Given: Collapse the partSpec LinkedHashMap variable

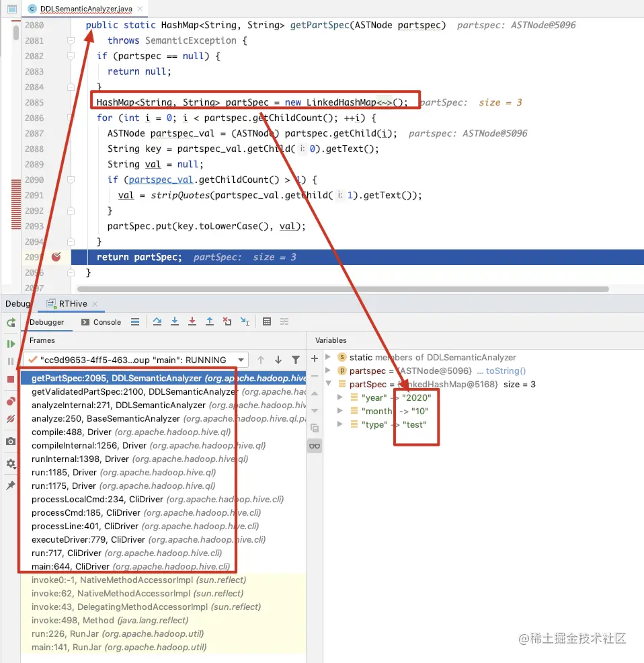Looking at the screenshot, I should click(328, 384).
